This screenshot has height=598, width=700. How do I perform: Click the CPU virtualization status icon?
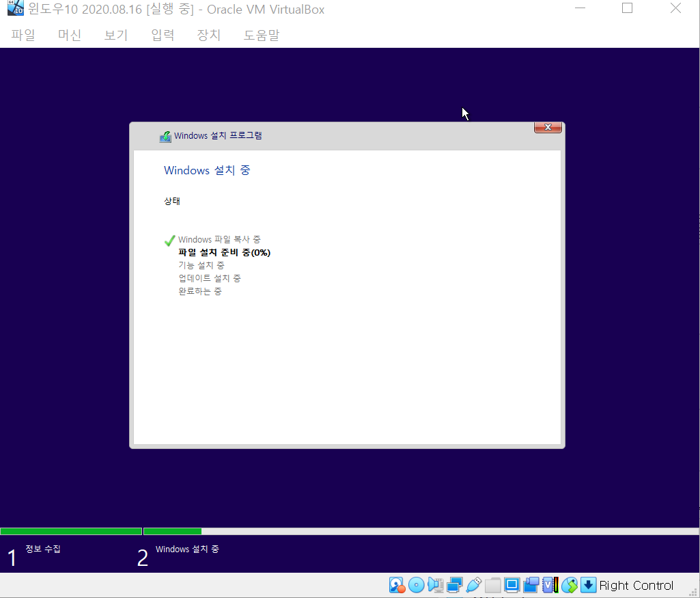tap(550, 585)
